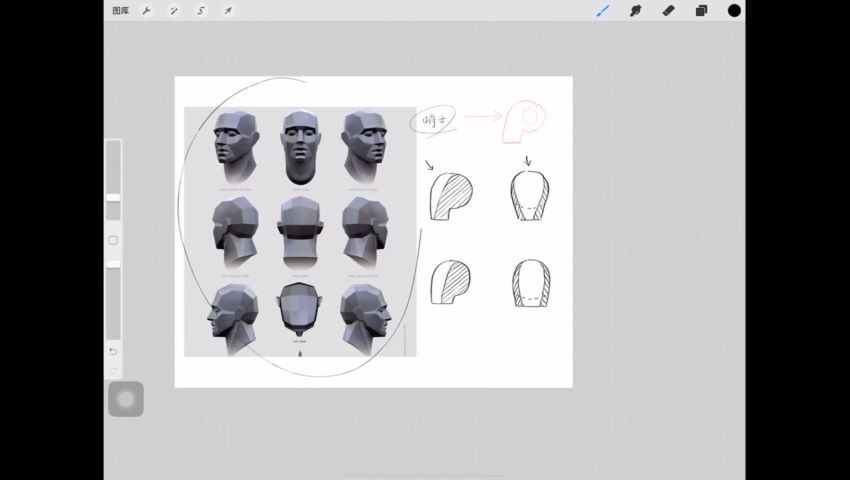Image resolution: width=850 pixels, height=480 pixels.
Task: Tap the undo arrow in sidebar
Action: [x=113, y=351]
